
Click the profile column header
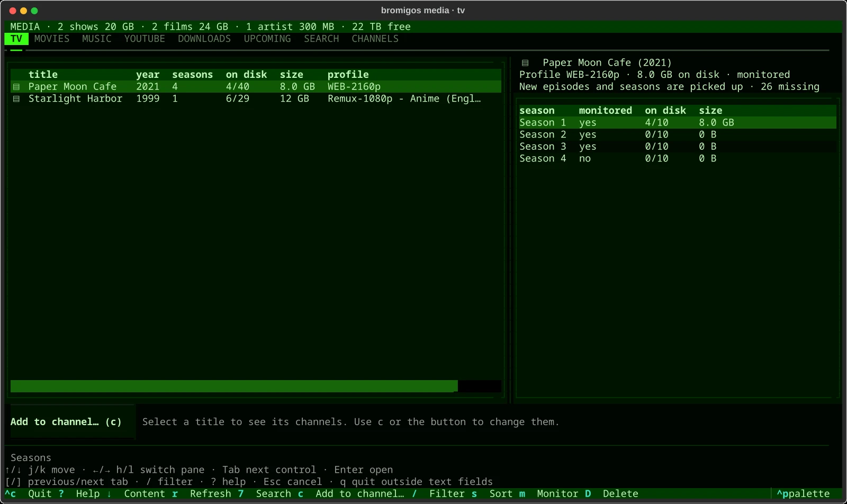click(348, 75)
